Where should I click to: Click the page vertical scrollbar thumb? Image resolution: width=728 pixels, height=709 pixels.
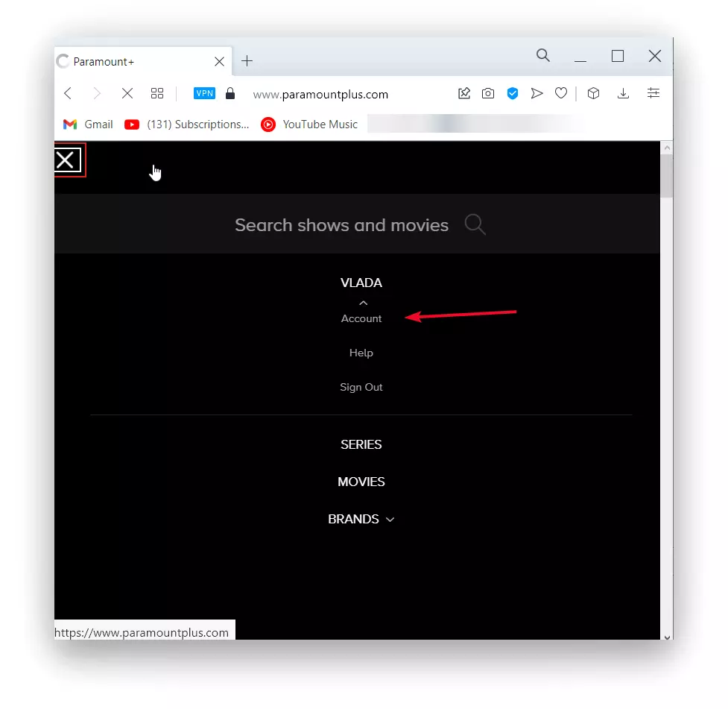pyautogui.click(x=667, y=176)
